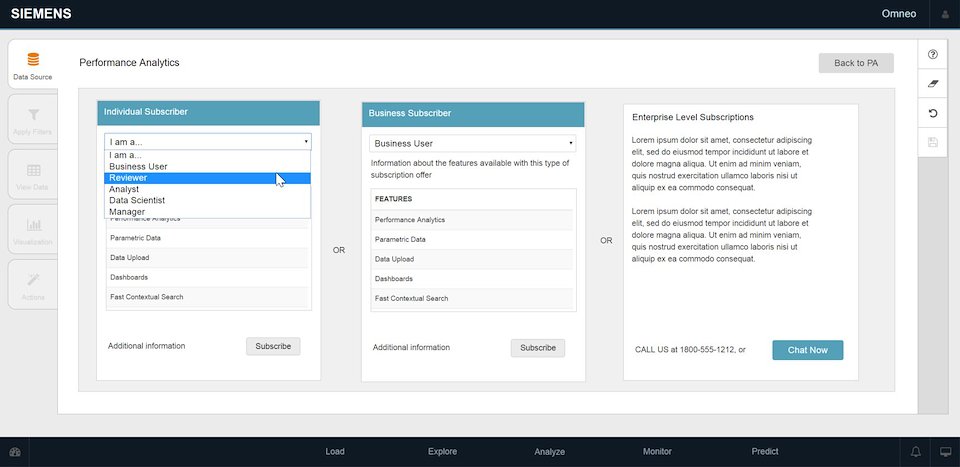Click the eraser icon in right toolbar
Image resolution: width=960 pixels, height=467 pixels.
click(932, 84)
